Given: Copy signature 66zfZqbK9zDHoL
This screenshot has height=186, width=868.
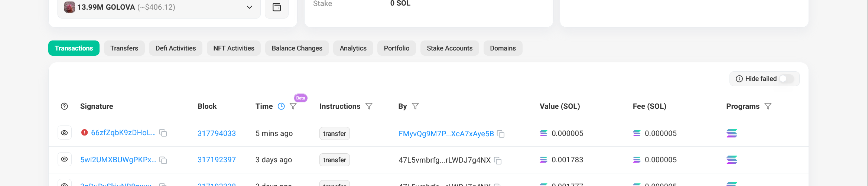Looking at the screenshot, I should point(163,133).
